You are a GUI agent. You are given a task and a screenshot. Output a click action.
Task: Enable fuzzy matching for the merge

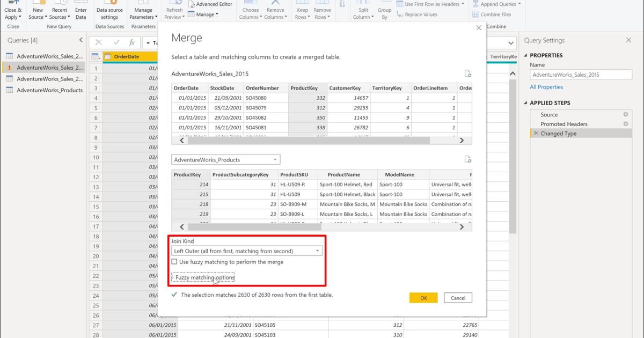point(174,261)
